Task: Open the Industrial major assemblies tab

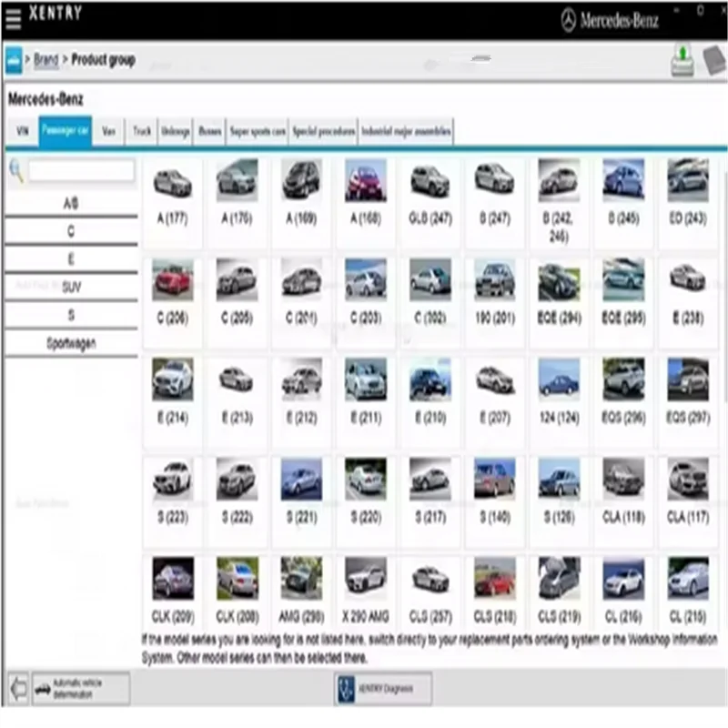Action: [x=406, y=131]
